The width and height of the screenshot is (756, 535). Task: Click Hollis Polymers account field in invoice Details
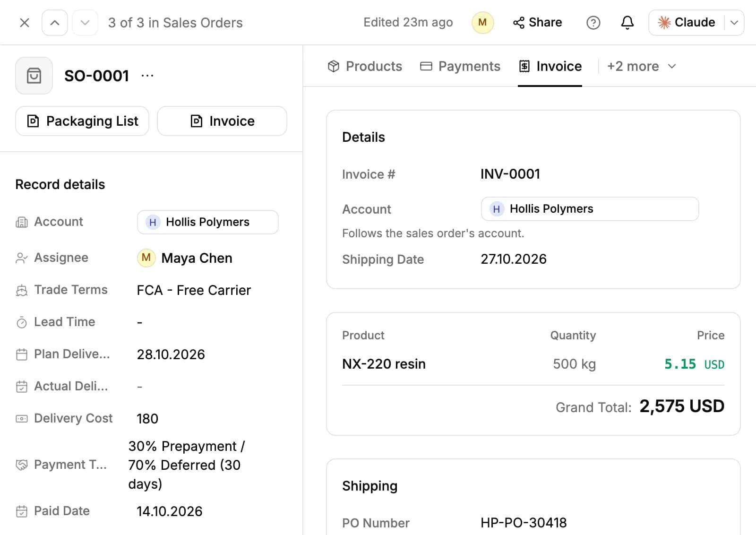point(590,209)
